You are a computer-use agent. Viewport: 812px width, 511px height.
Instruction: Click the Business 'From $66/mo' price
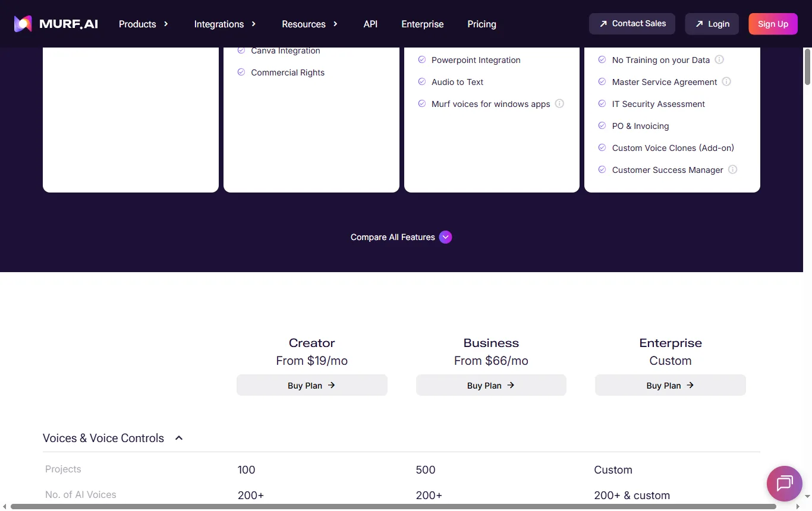pos(491,361)
